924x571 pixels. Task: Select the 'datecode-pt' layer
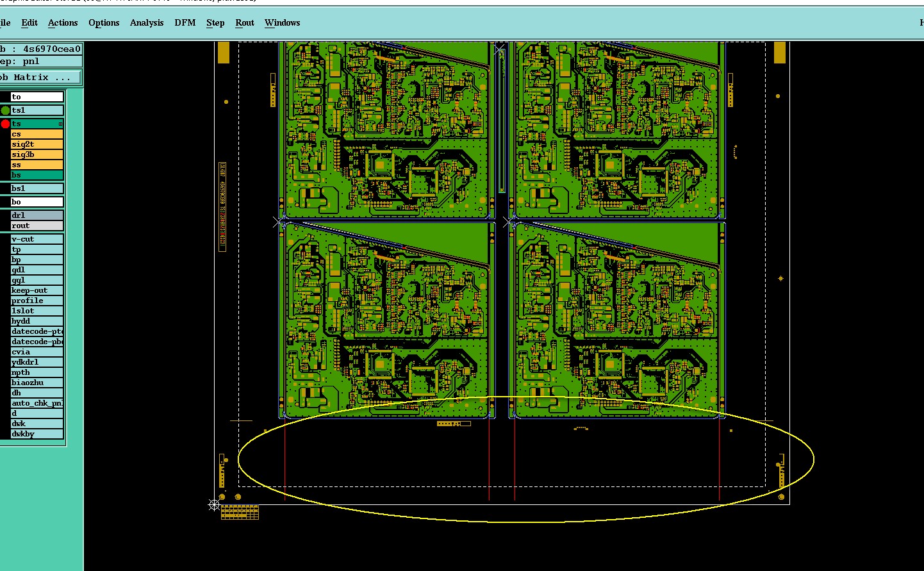[x=37, y=331]
